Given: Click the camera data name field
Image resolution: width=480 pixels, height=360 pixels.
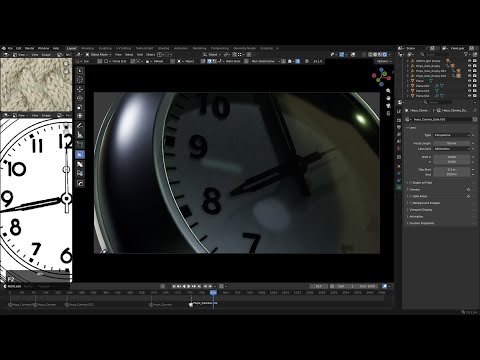Looking at the screenshot, I should click(x=442, y=119).
